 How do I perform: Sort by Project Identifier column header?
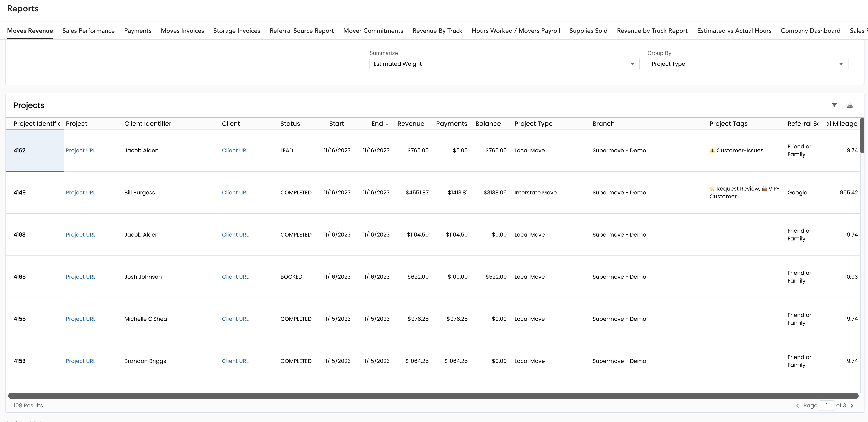[37, 124]
